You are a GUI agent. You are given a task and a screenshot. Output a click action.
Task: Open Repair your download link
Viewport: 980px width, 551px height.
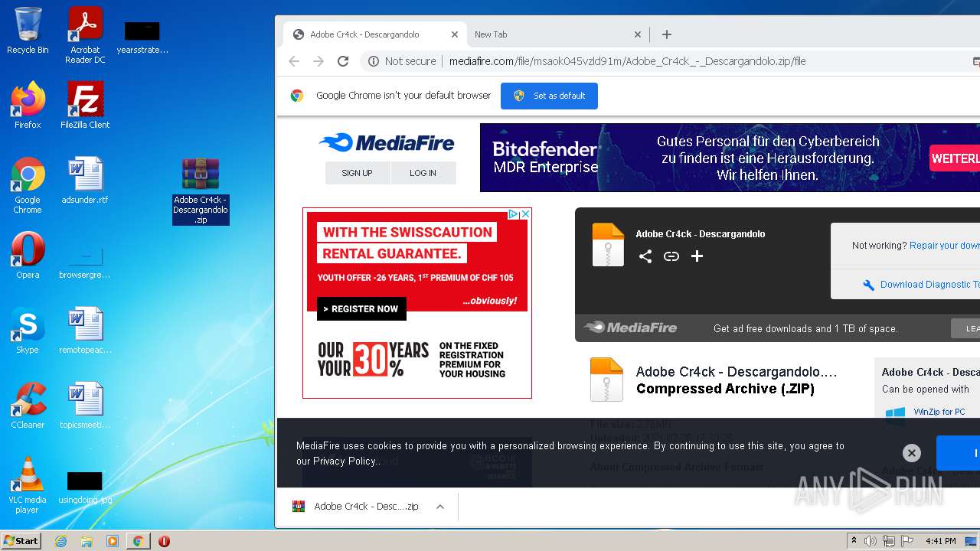945,246
